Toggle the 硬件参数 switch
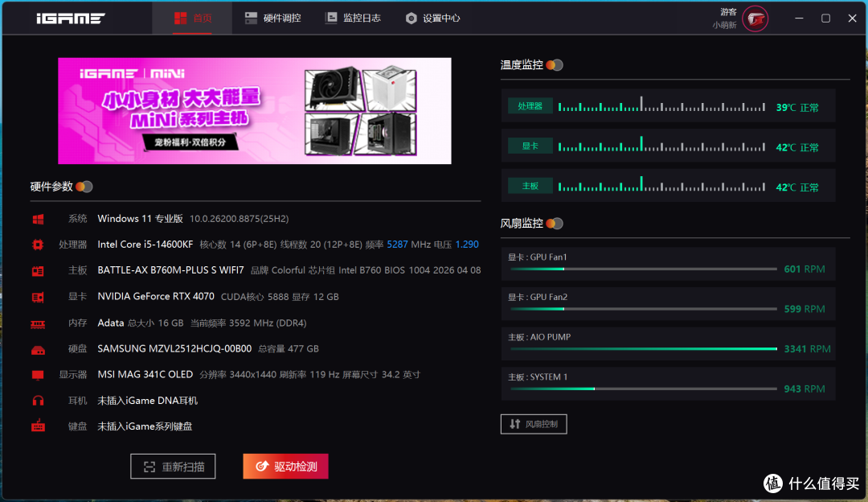The width and height of the screenshot is (868, 502). click(x=84, y=187)
